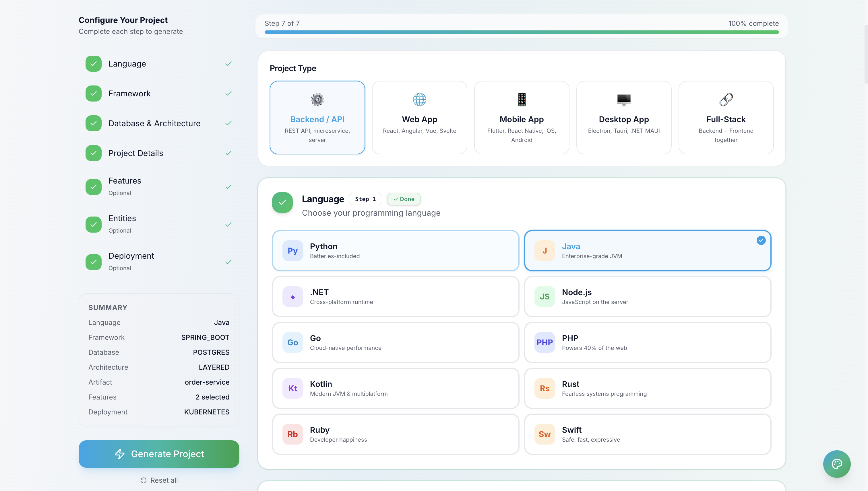This screenshot has width=868, height=491.
Task: Click the step progress bar
Action: [x=522, y=32]
